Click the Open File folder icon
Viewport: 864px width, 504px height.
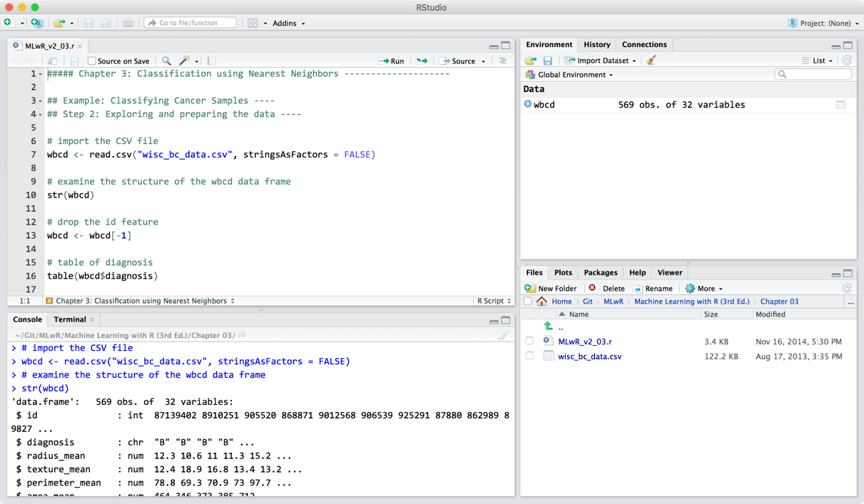click(x=59, y=23)
